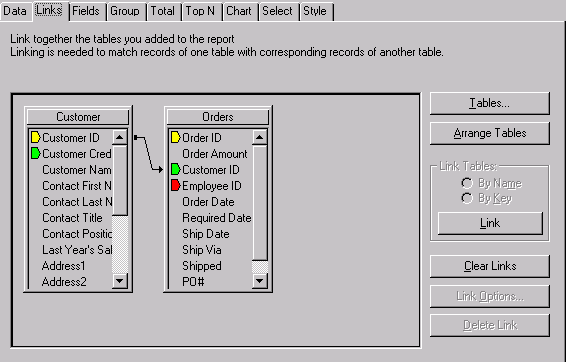Select the Ship Via field
This screenshot has height=362, width=566.
202,250
